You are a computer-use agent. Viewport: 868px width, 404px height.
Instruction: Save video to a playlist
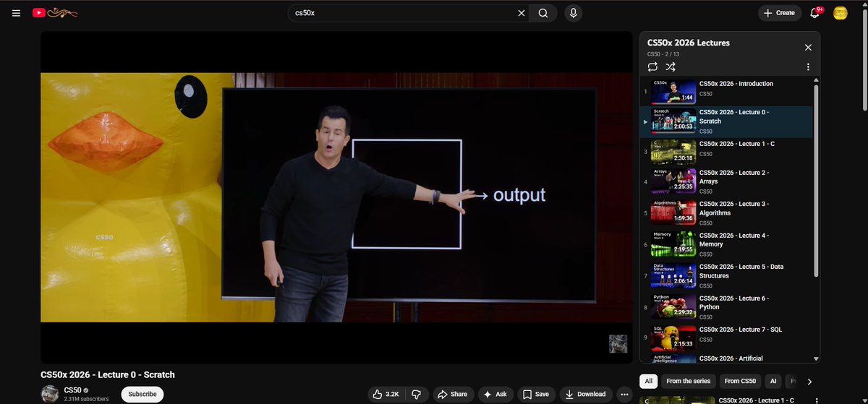[x=536, y=394]
